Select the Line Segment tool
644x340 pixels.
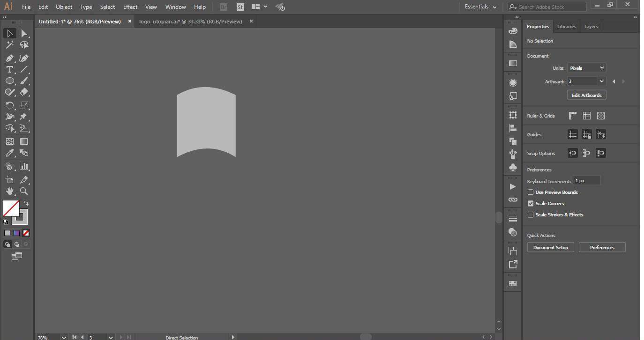pyautogui.click(x=24, y=69)
